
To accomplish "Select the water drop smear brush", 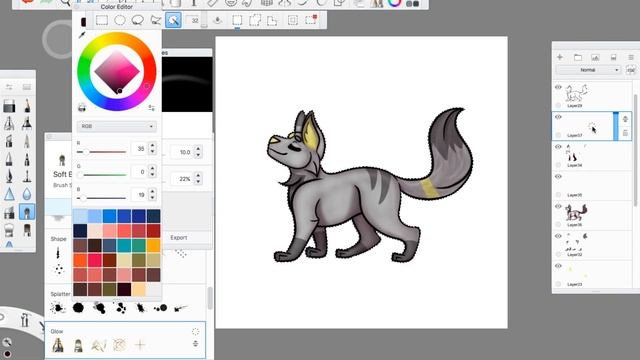I will [x=27, y=194].
